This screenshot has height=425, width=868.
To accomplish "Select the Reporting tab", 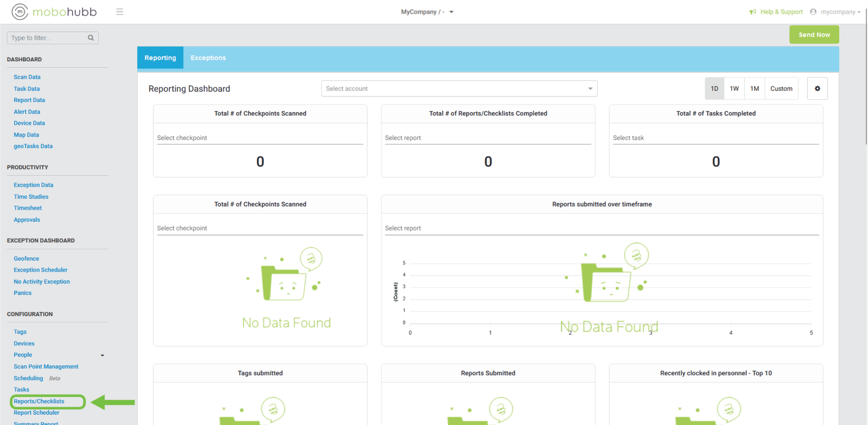I will [x=160, y=58].
